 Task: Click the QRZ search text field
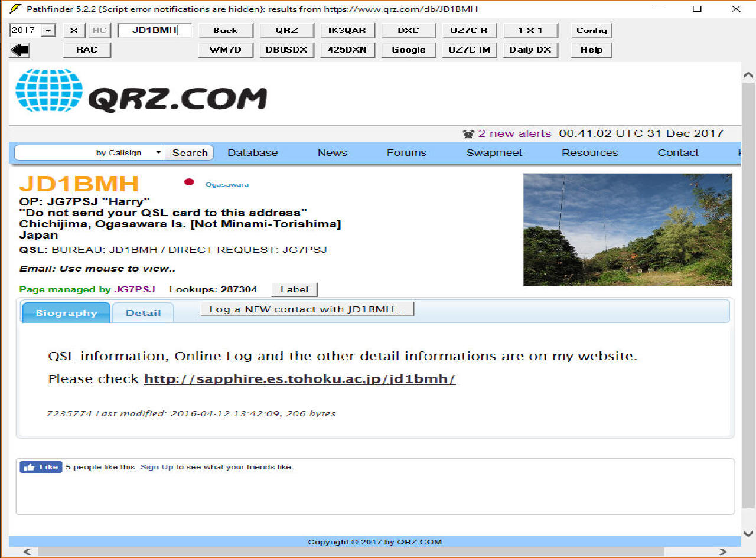tap(53, 152)
